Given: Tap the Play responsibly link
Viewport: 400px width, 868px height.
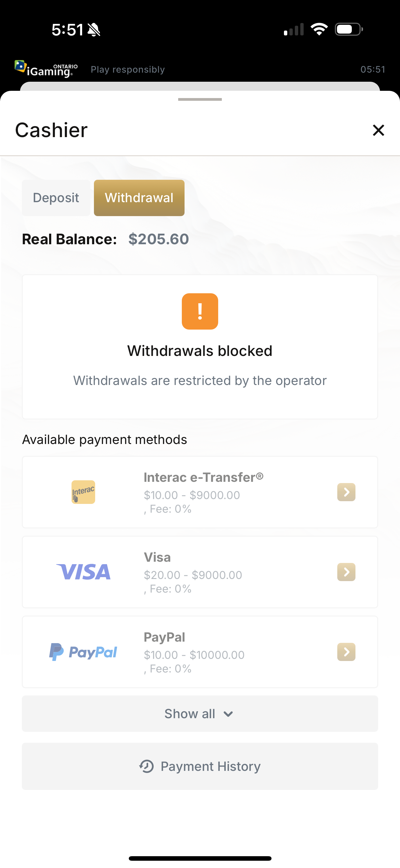Looking at the screenshot, I should point(128,69).
